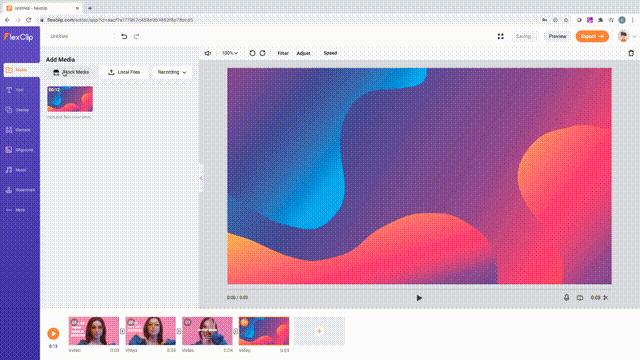Open the Watermark sidebar tab

[x=20, y=190]
